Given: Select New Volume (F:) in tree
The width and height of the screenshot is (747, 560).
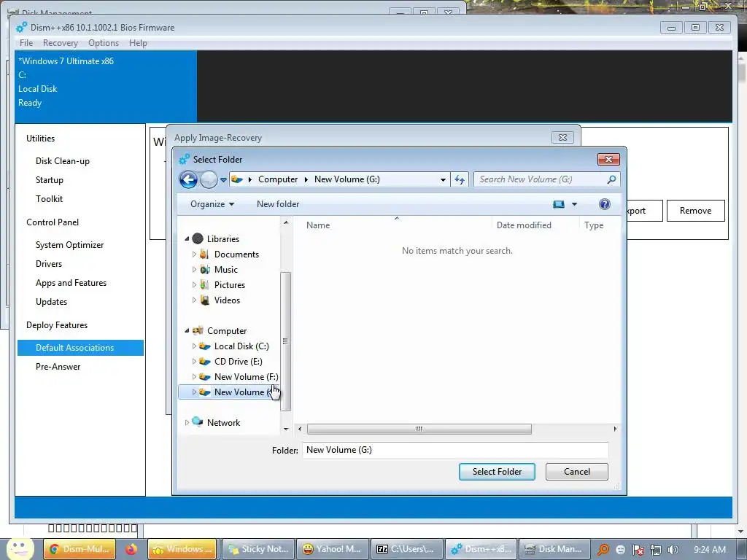Looking at the screenshot, I should pos(247,377).
